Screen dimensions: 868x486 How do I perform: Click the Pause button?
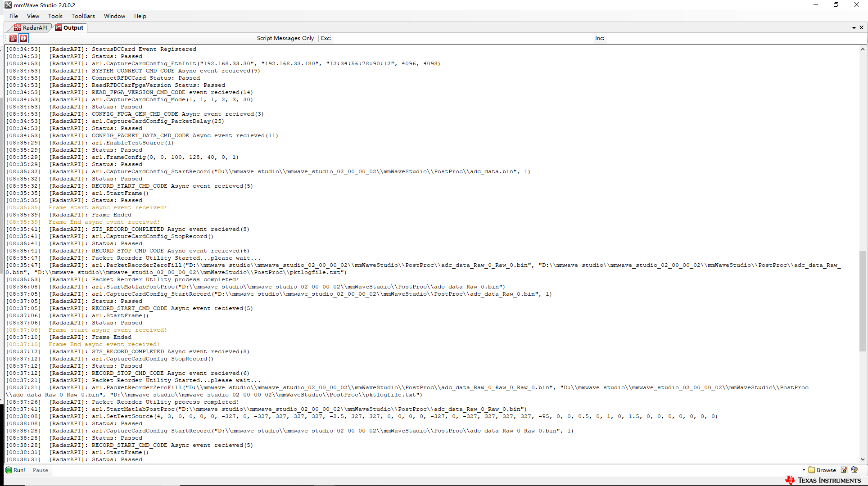coord(40,470)
